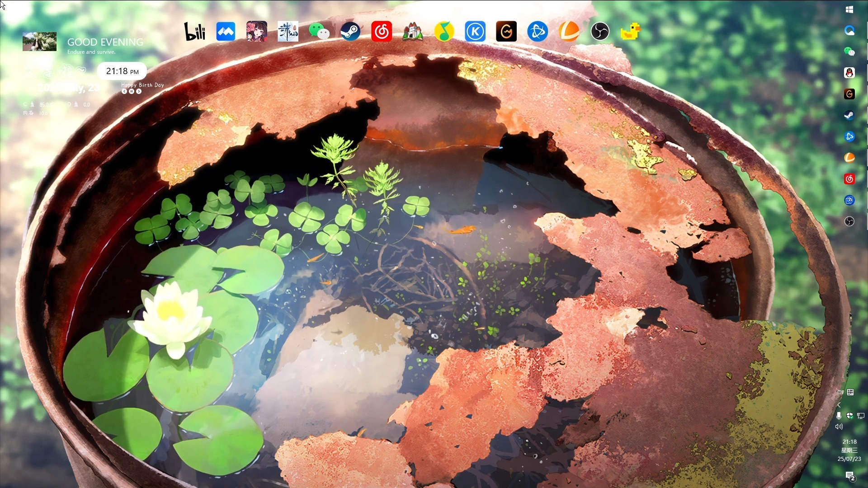Click the 21:18 PM clock pill widget
Image resolution: width=868 pixels, height=488 pixels.
click(122, 71)
